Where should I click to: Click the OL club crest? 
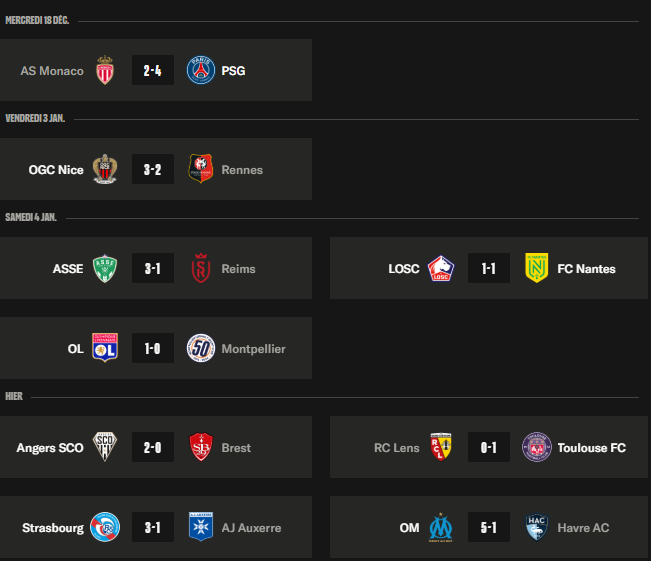click(105, 348)
